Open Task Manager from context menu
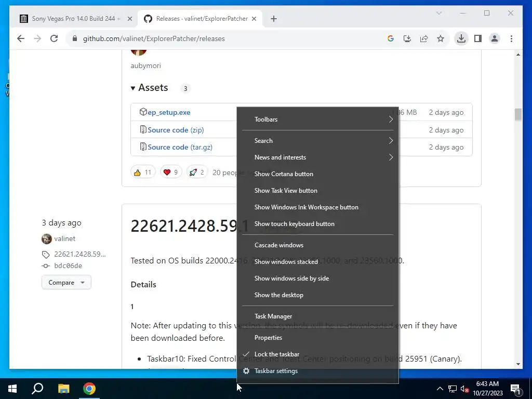 (x=317, y=316)
